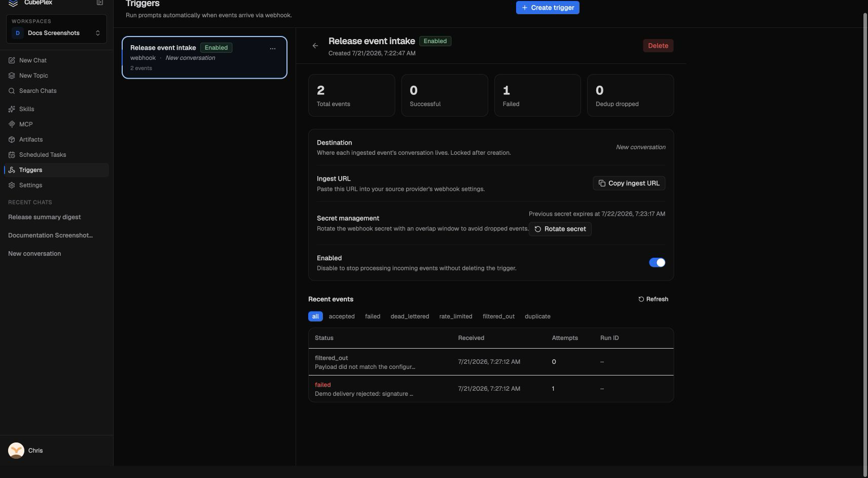Select the failed event row
The width and height of the screenshot is (868, 478).
[491, 389]
